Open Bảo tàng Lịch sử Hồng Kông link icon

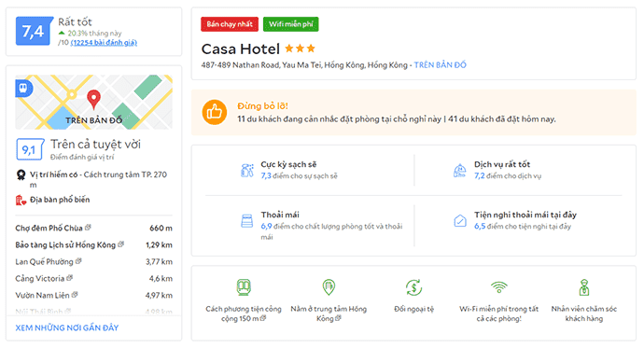point(120,244)
